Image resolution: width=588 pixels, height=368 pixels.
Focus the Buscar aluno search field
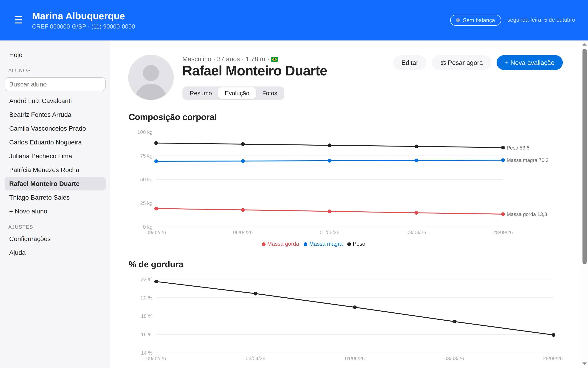click(55, 84)
